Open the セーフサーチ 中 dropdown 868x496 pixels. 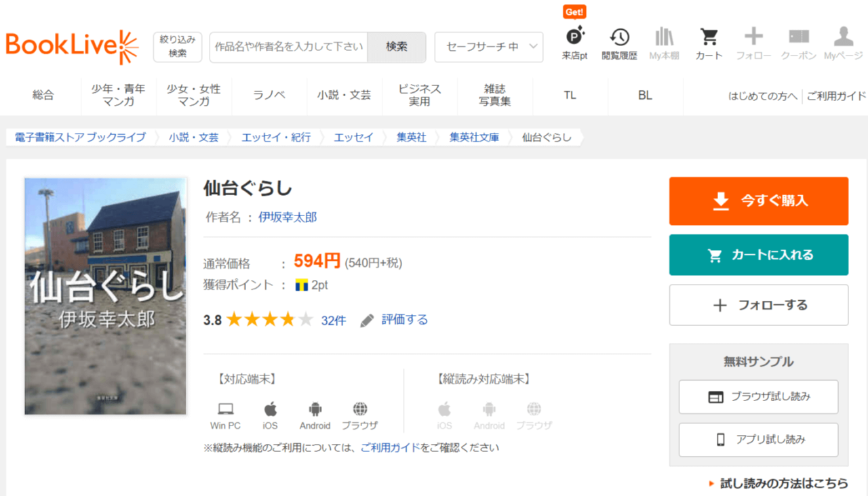[x=489, y=47]
